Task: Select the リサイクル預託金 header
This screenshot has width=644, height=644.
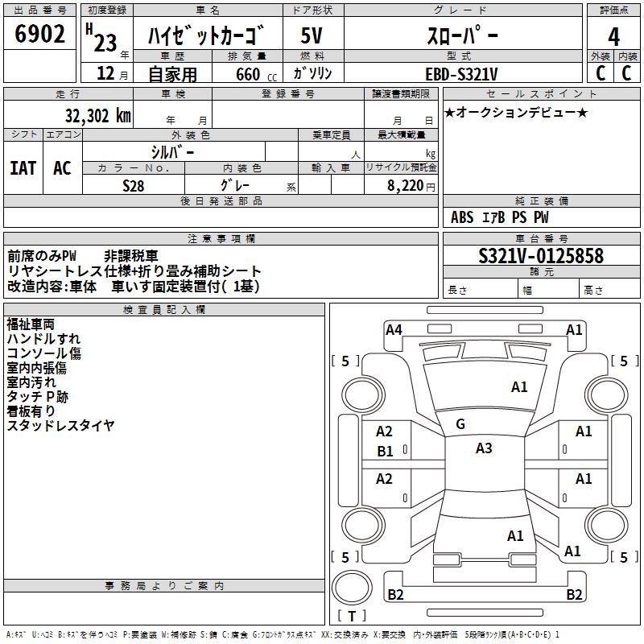Action: 401,167
